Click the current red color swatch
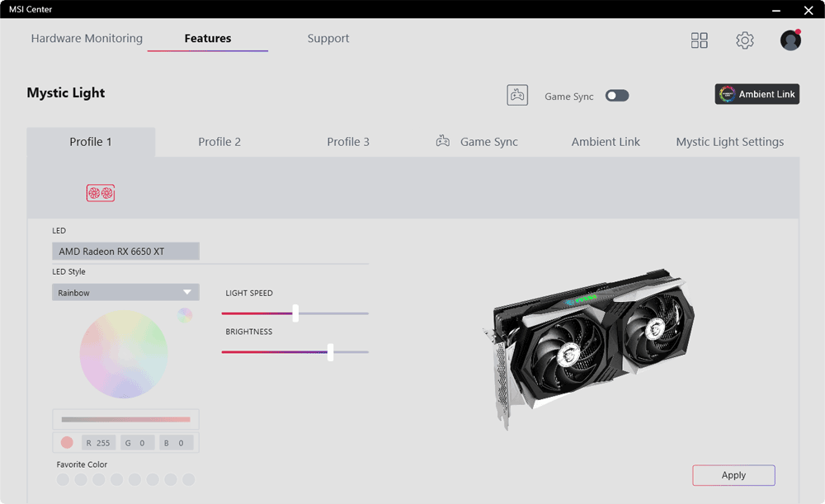Image resolution: width=825 pixels, height=504 pixels. pyautogui.click(x=67, y=442)
